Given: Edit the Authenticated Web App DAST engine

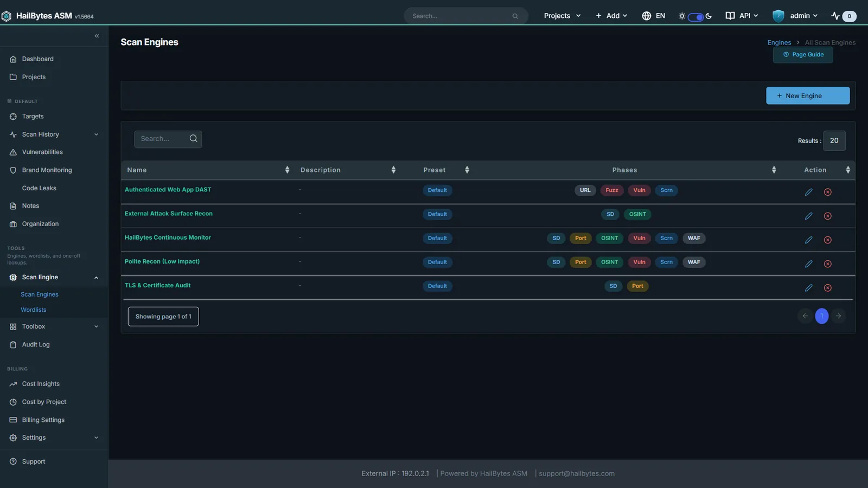Looking at the screenshot, I should click(x=808, y=192).
